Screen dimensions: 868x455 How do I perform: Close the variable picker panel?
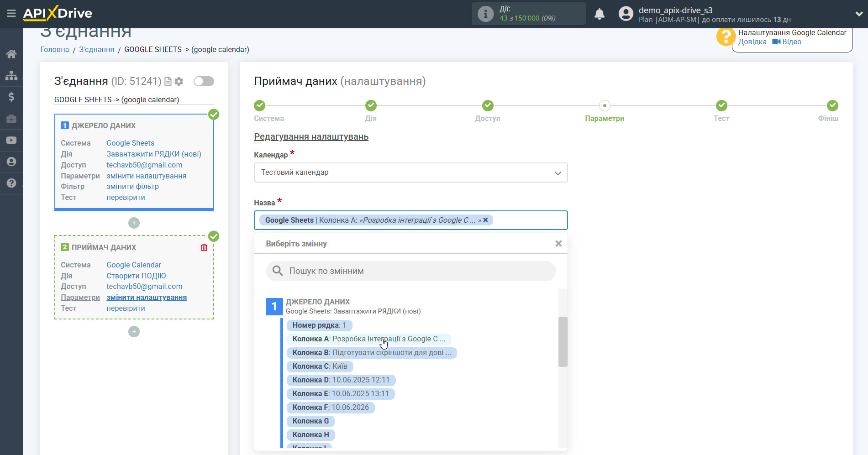(x=558, y=244)
